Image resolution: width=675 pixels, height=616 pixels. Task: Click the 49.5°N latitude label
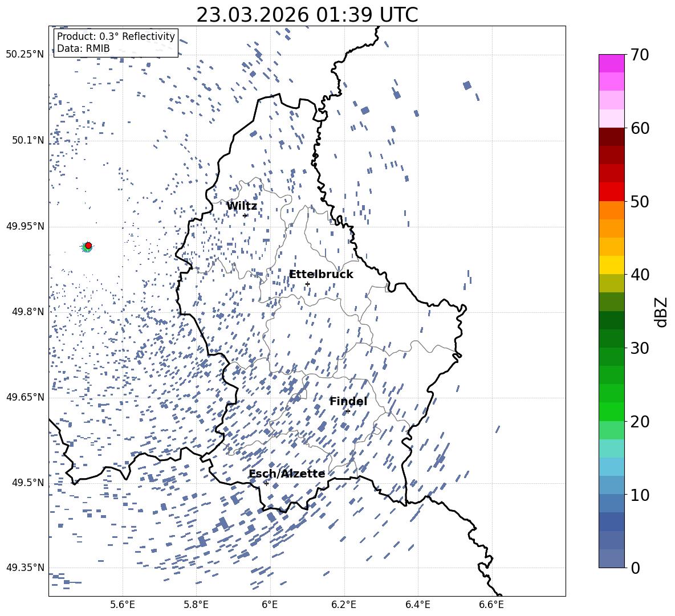coord(27,483)
